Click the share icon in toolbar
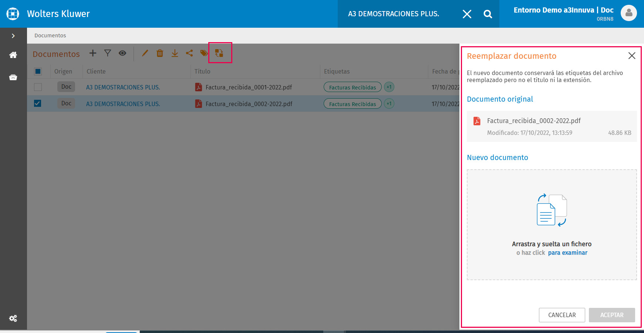Viewport: 644px width, 333px height. [x=189, y=53]
